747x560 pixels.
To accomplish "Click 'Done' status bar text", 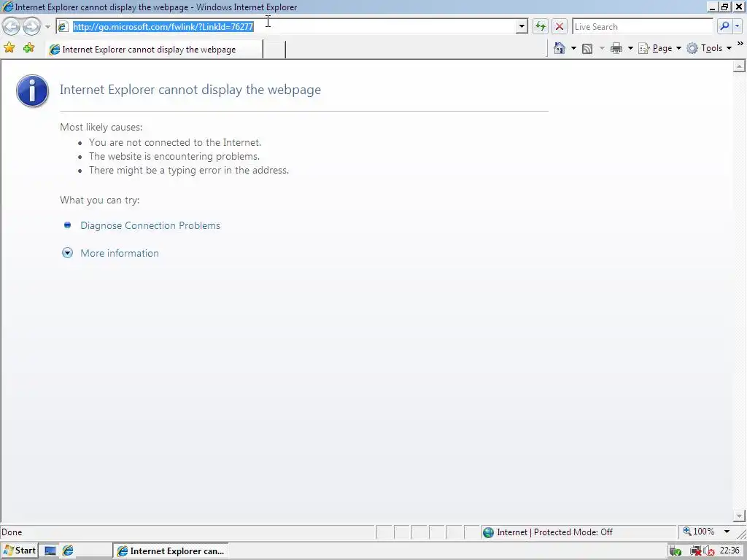I will point(12,532).
